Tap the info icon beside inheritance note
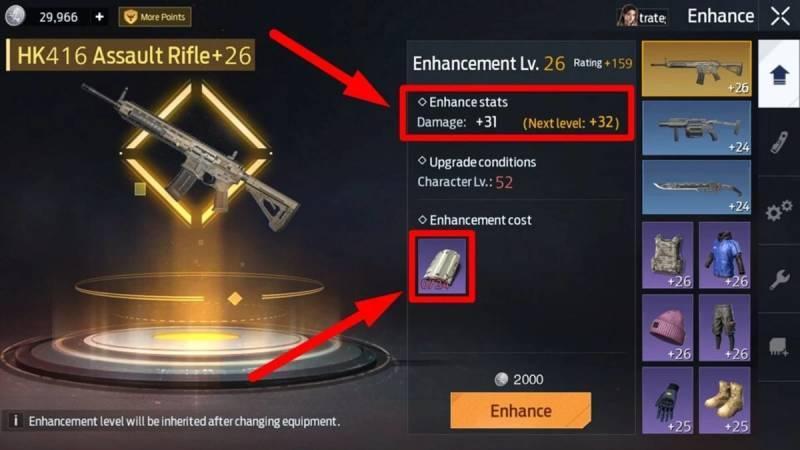This screenshot has height=450, width=800. click(16, 421)
